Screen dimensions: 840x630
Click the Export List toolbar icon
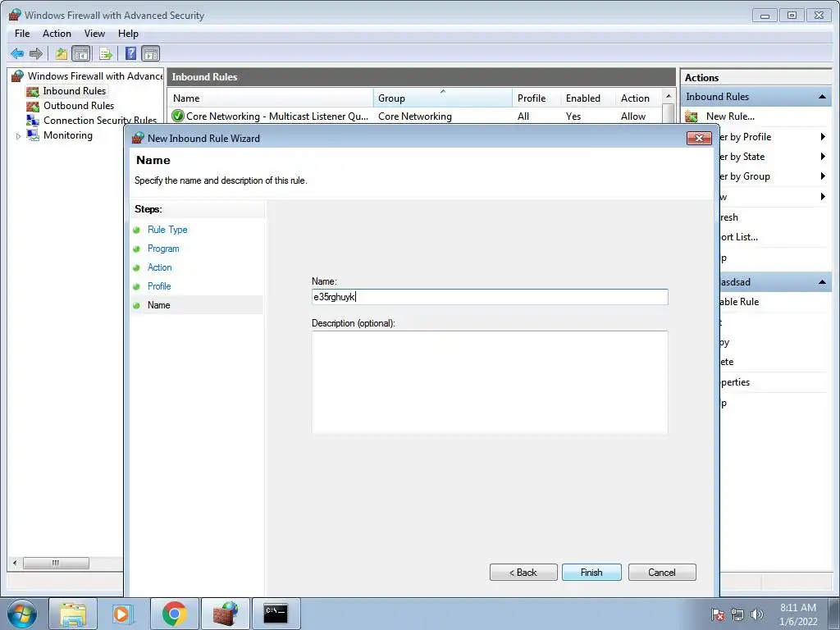click(106, 53)
